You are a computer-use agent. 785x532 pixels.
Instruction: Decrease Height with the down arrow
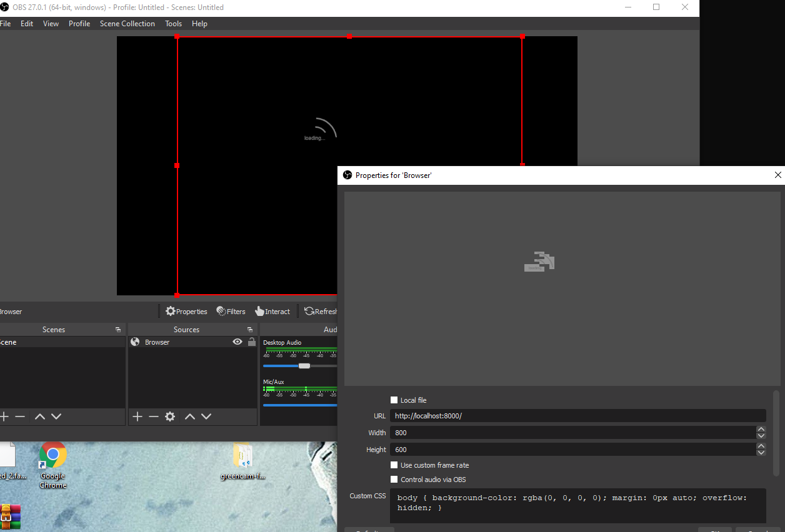761,453
